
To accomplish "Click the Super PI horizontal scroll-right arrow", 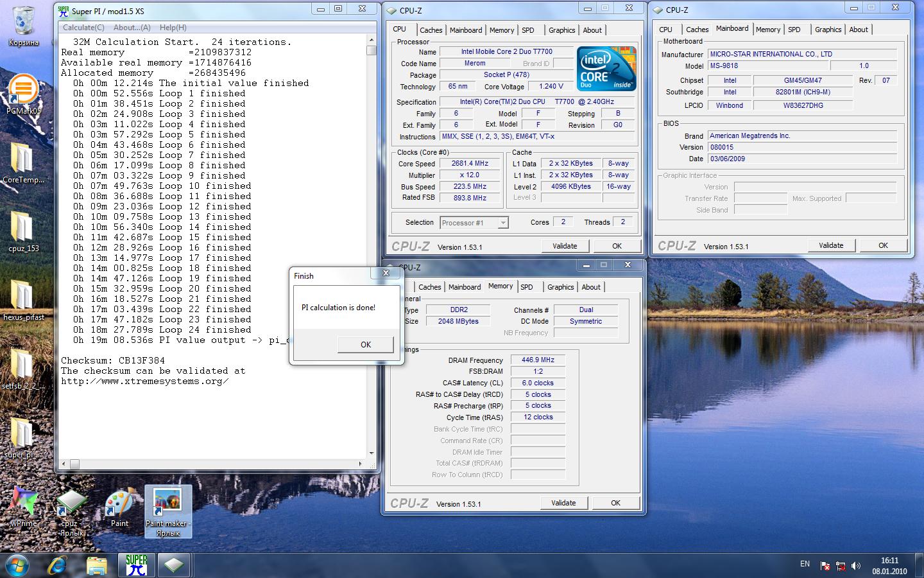I will click(361, 463).
